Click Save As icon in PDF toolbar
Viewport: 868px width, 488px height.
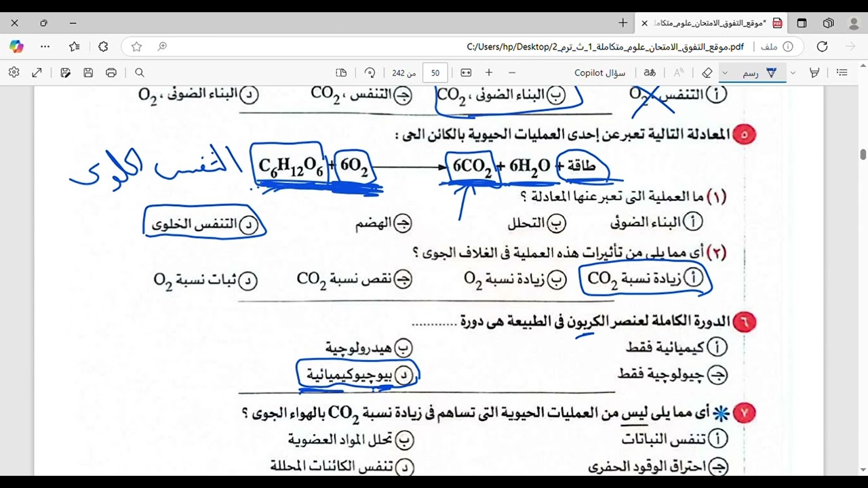click(x=65, y=73)
